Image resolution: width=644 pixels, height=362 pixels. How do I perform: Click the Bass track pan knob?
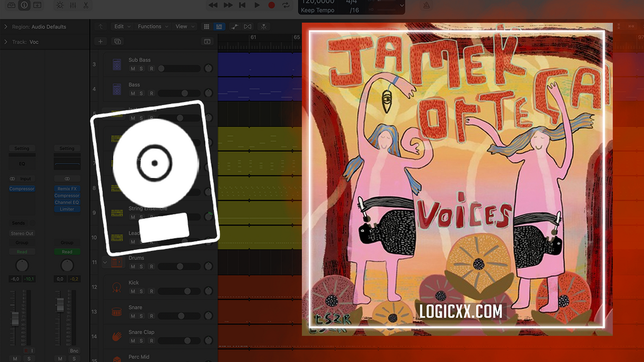(208, 93)
